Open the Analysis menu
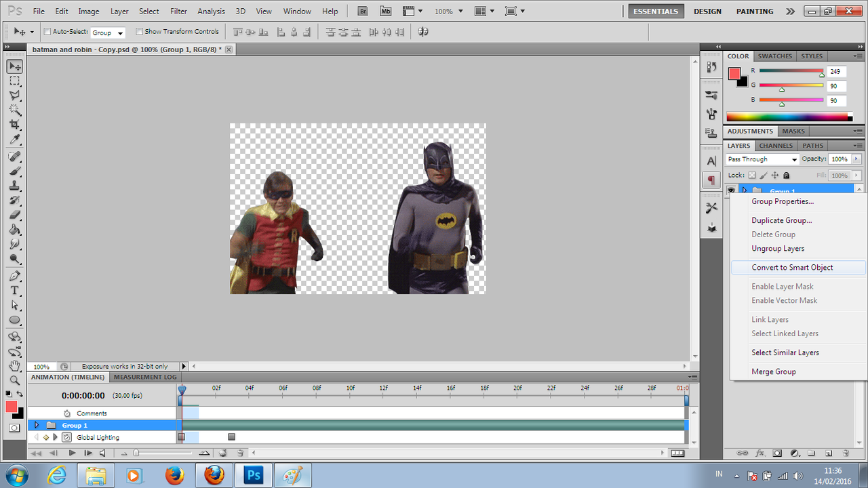Viewport: 868px width, 488px height. tap(211, 12)
